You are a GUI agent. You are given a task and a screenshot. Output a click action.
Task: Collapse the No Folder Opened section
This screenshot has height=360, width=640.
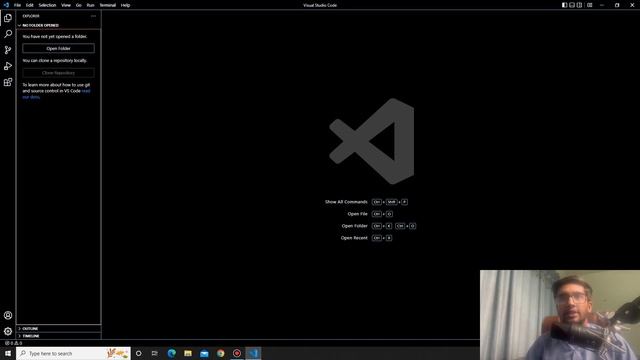[x=58, y=25]
